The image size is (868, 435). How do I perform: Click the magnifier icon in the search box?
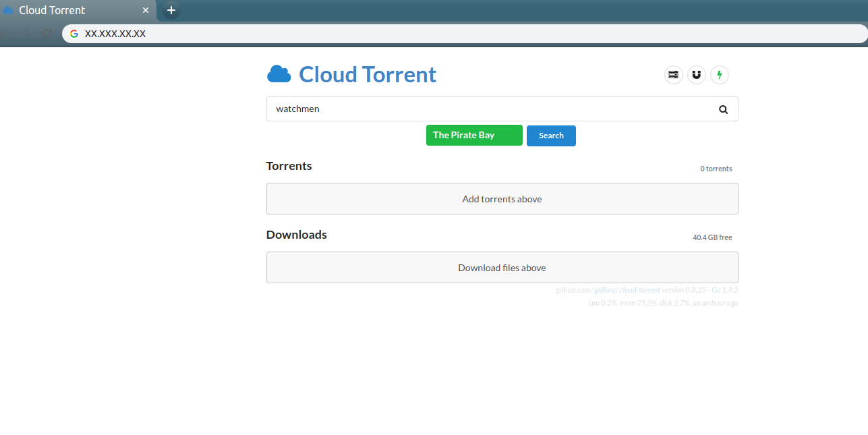point(724,109)
